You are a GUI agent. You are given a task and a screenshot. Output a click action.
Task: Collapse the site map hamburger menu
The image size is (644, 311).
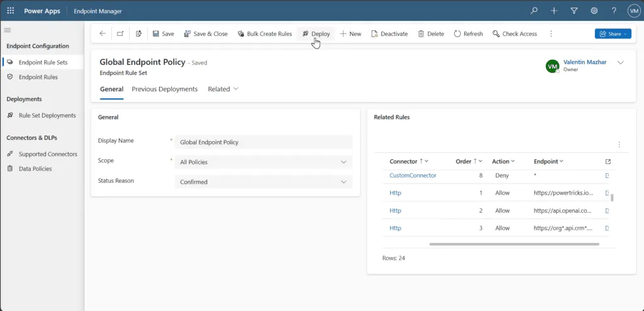click(8, 30)
